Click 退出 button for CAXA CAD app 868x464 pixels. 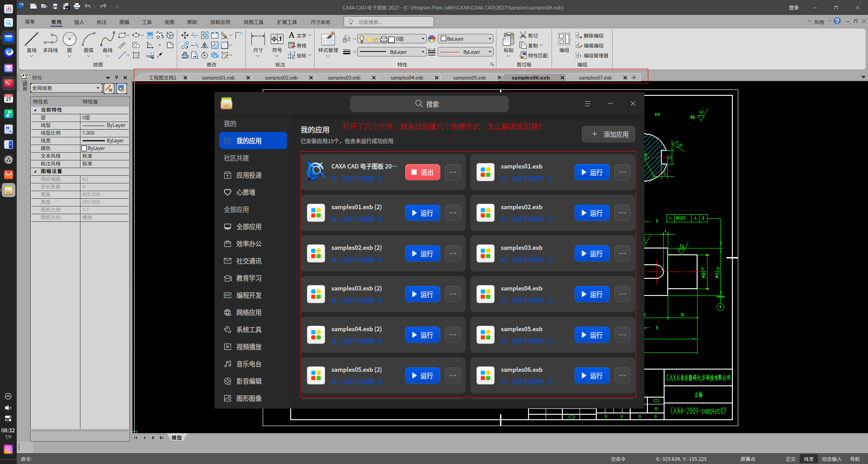pyautogui.click(x=422, y=172)
